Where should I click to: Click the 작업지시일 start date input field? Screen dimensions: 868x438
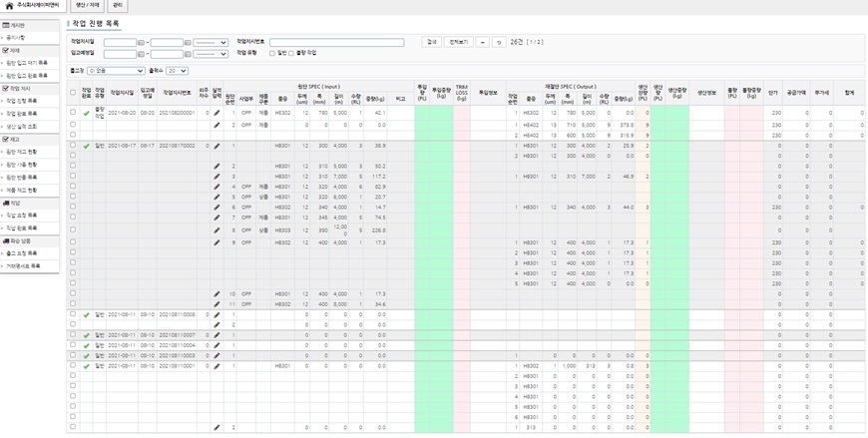[120, 43]
